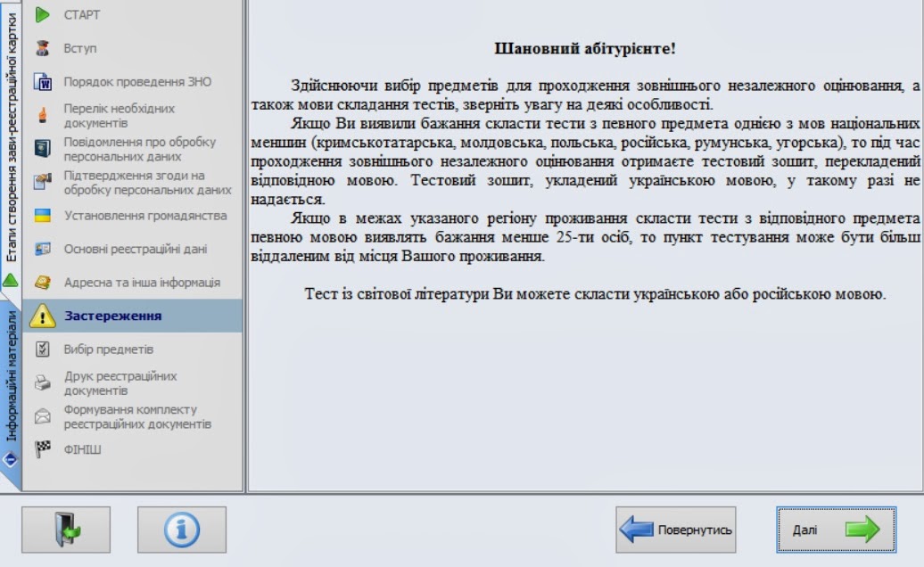Image resolution: width=924 pixels, height=567 pixels.
Task: Click the icon for Підтвердження згоди на обробку
Action: (x=43, y=183)
